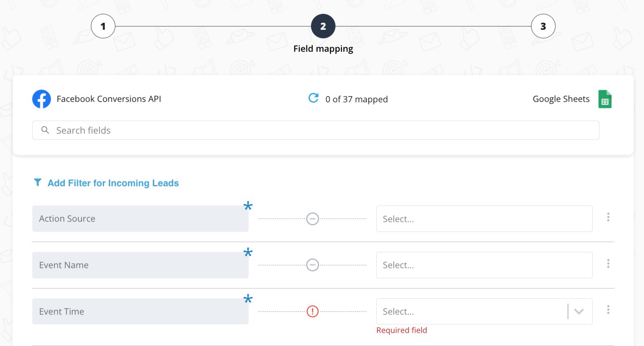
Task: Toggle the minus circle for Event Name
Action: 313,265
